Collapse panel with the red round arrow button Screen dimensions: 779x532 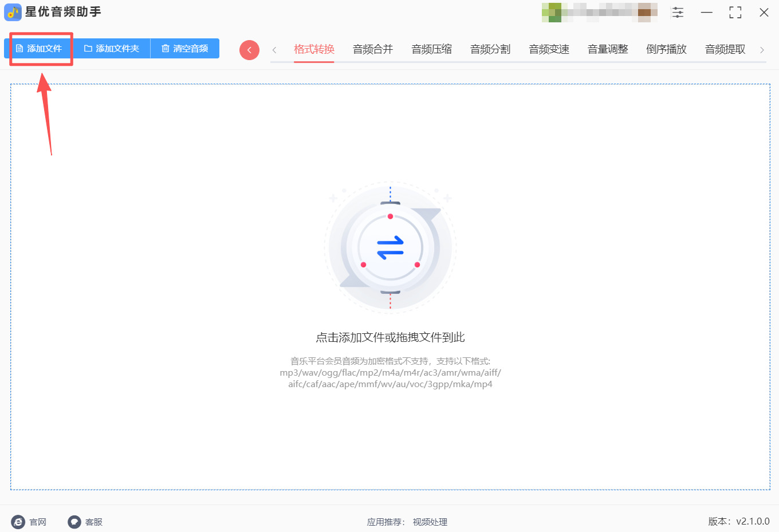(x=249, y=50)
